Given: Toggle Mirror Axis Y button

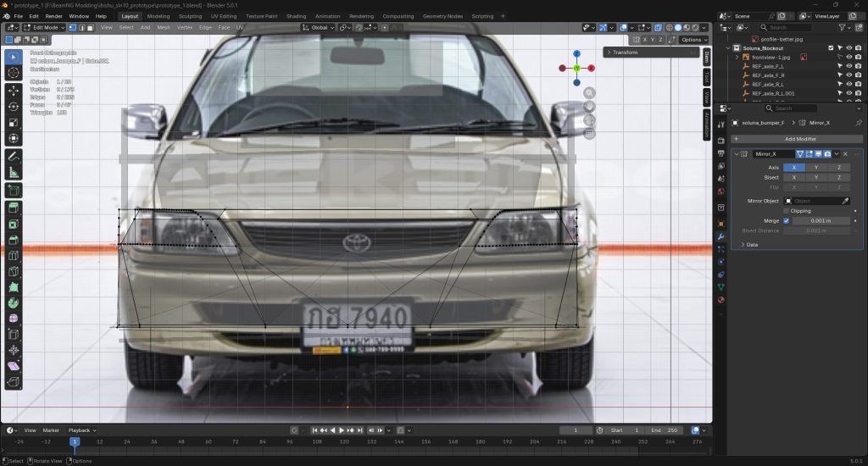Looking at the screenshot, I should click(816, 167).
